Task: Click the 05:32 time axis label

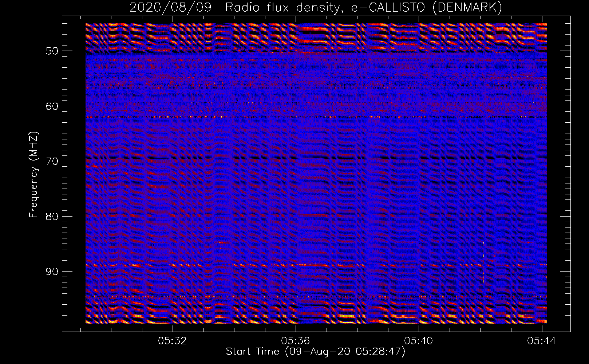Action: tap(172, 341)
